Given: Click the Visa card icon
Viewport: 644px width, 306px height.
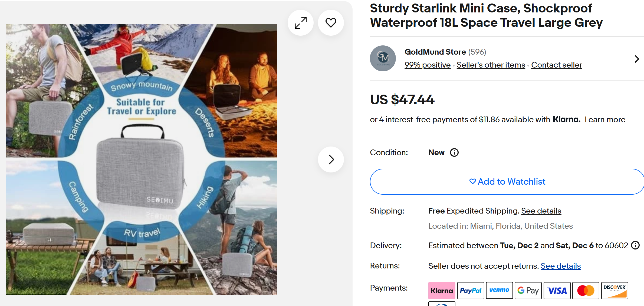Looking at the screenshot, I should (x=557, y=291).
